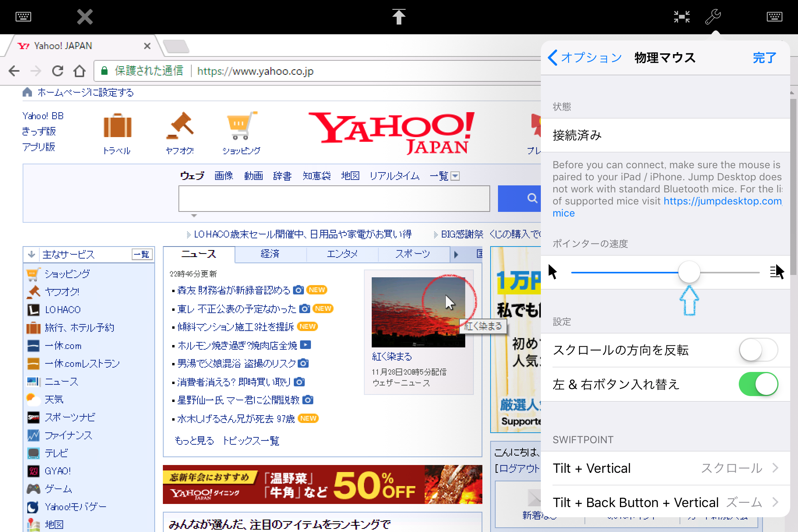Open a new browser tab
This screenshot has height=532, width=798.
(176, 46)
